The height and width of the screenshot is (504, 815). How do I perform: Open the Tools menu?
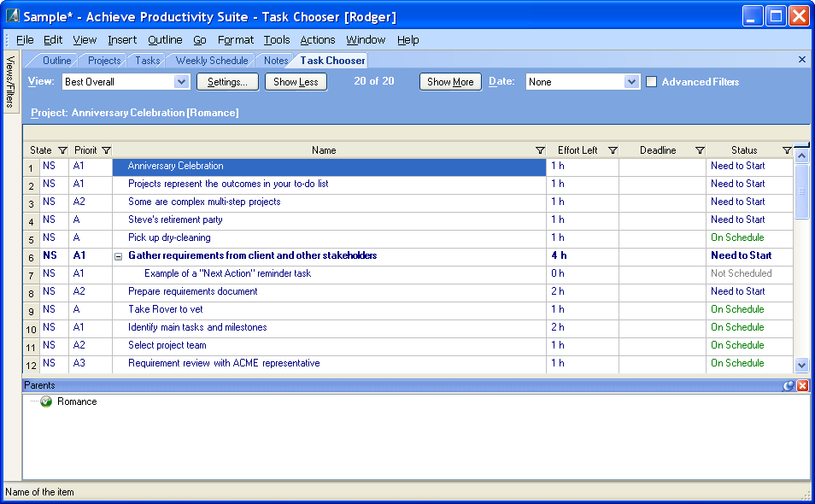pyautogui.click(x=277, y=40)
